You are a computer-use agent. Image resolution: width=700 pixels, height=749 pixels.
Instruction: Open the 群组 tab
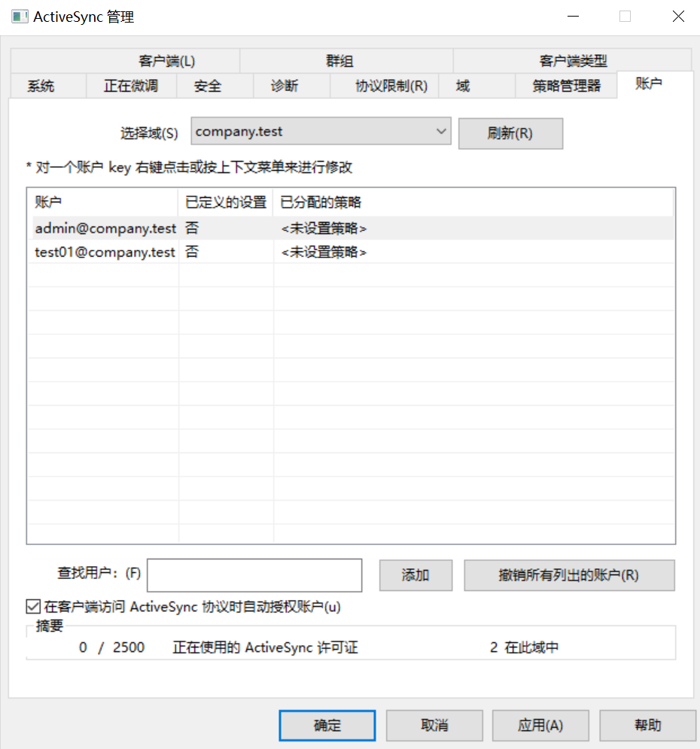(x=346, y=61)
